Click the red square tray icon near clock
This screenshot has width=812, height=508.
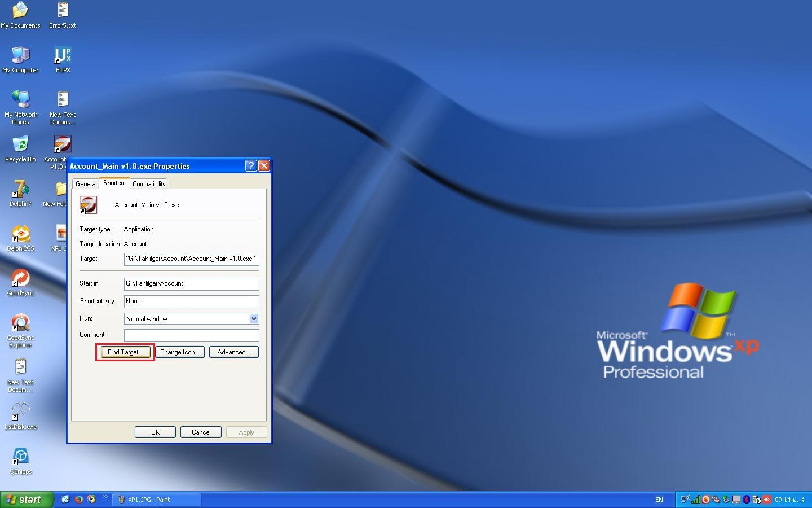coord(767,500)
